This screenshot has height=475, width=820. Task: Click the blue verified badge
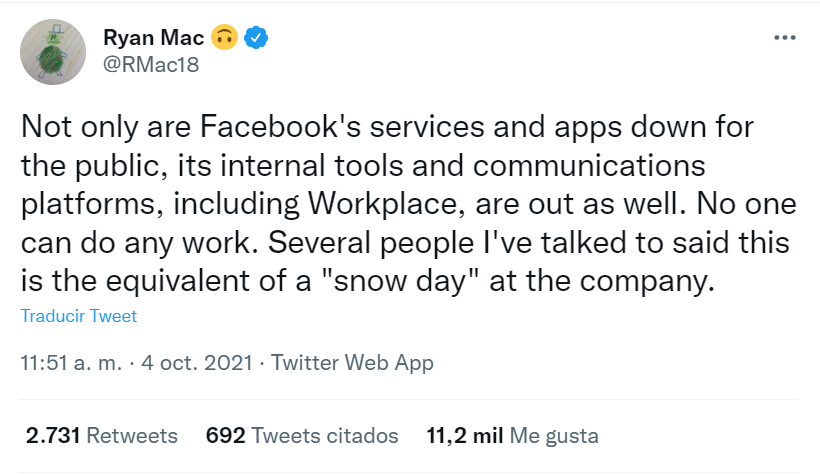(x=256, y=39)
